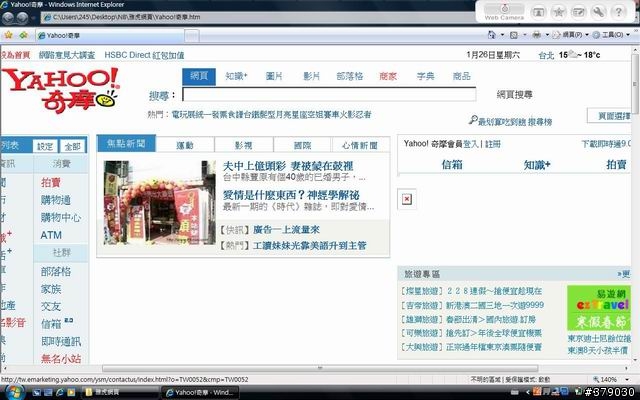Select the 網頁 search tab
The image size is (640, 400).
[x=199, y=76]
